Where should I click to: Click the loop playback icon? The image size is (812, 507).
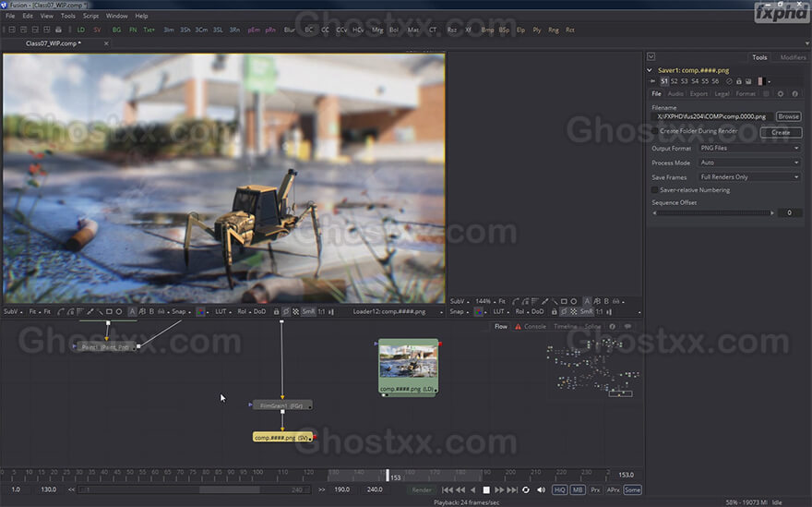(x=526, y=489)
